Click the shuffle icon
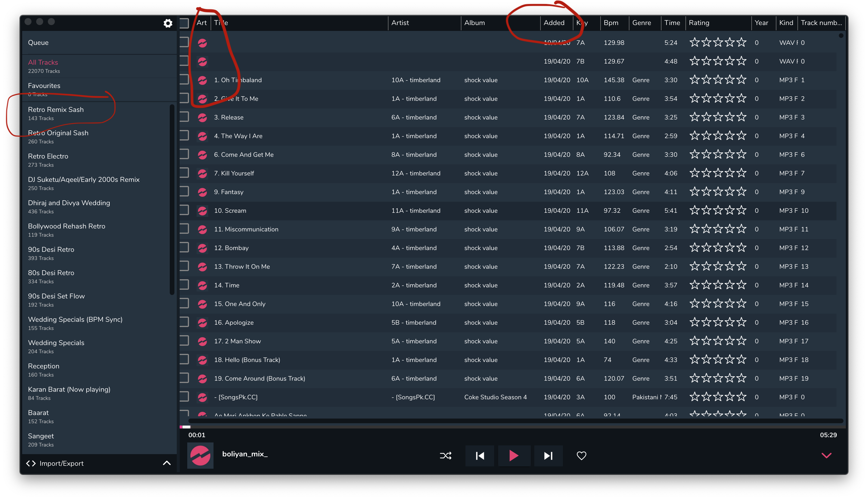This screenshot has height=499, width=868. [445, 456]
